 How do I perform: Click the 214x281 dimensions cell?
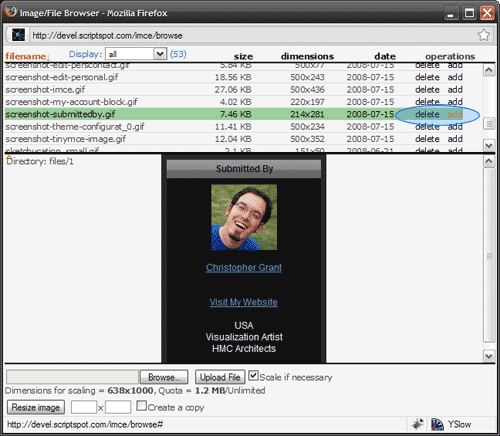(x=307, y=114)
